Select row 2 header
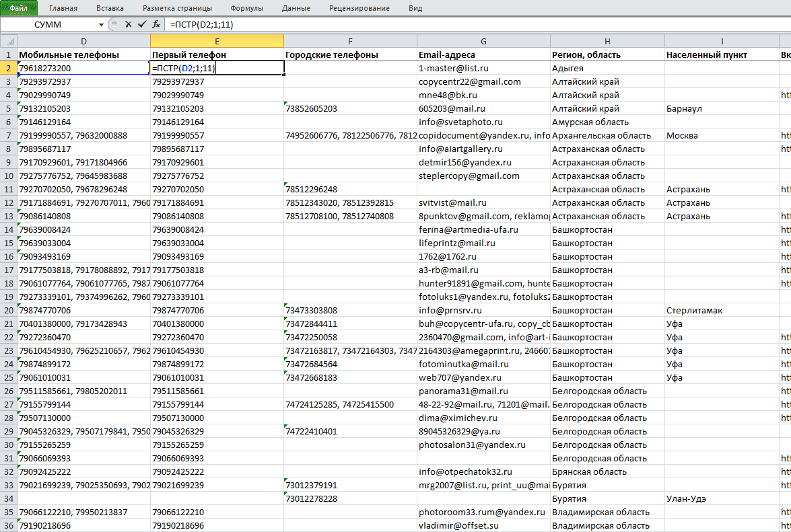 (9, 68)
